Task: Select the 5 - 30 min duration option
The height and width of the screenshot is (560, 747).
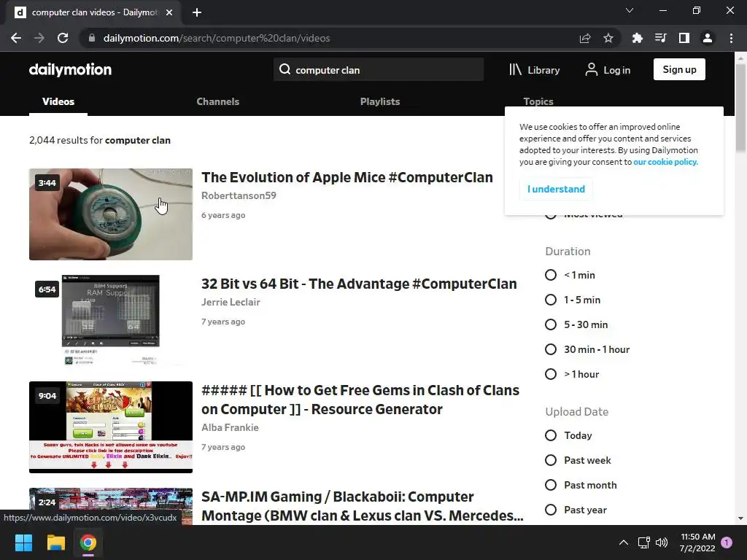Action: tap(551, 324)
